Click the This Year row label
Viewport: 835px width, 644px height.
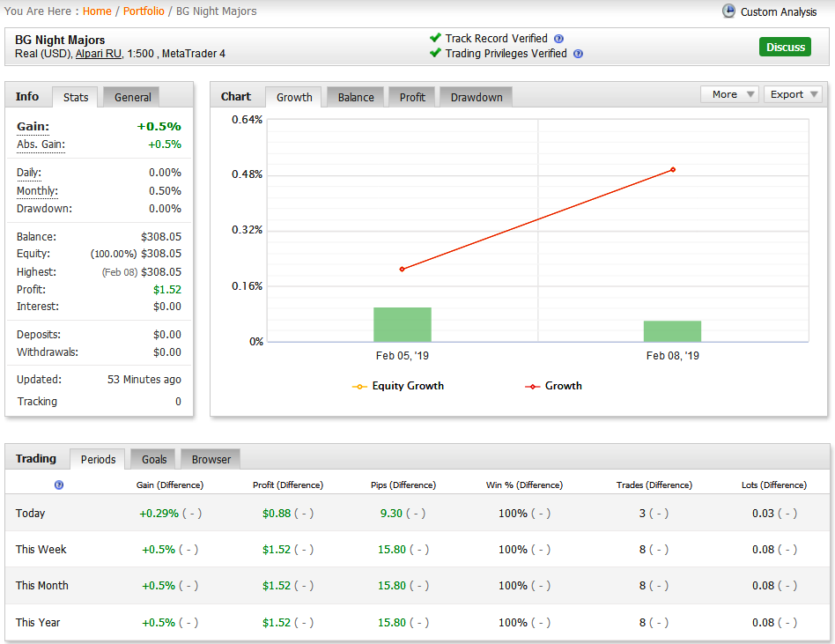click(x=38, y=622)
